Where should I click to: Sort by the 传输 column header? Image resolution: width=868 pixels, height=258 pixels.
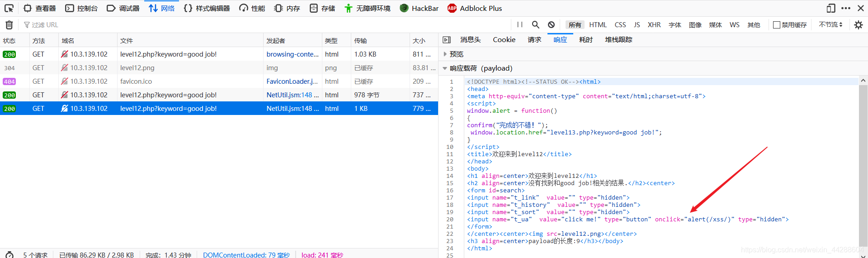[x=380, y=40]
